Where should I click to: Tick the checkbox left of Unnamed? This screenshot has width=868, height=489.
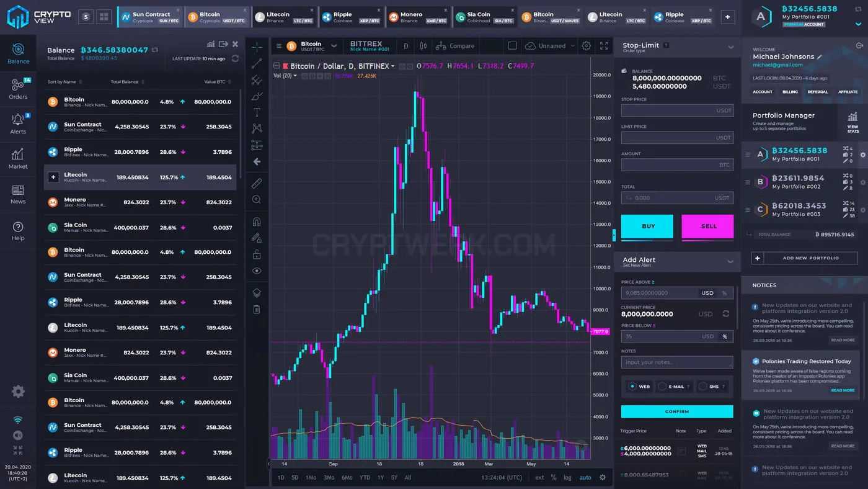click(512, 46)
